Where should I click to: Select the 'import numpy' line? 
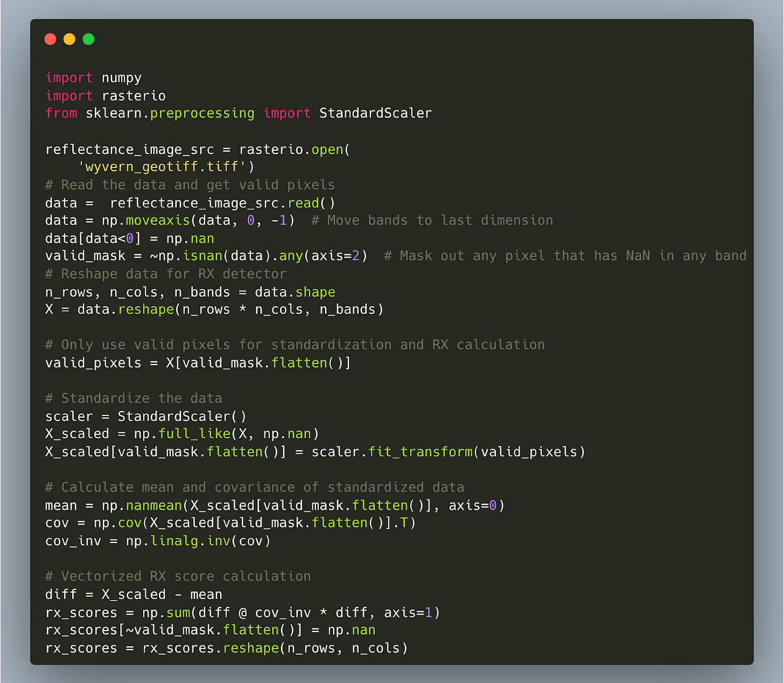[94, 78]
